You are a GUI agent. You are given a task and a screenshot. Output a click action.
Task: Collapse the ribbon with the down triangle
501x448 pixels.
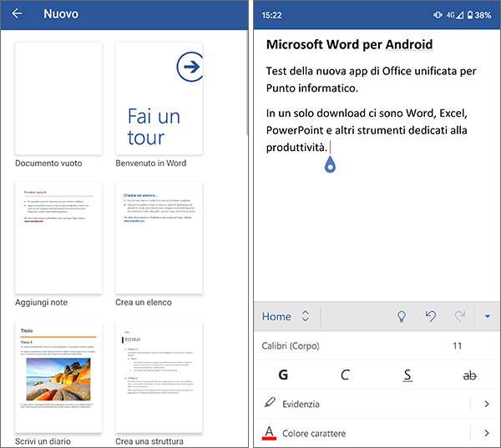coord(488,316)
